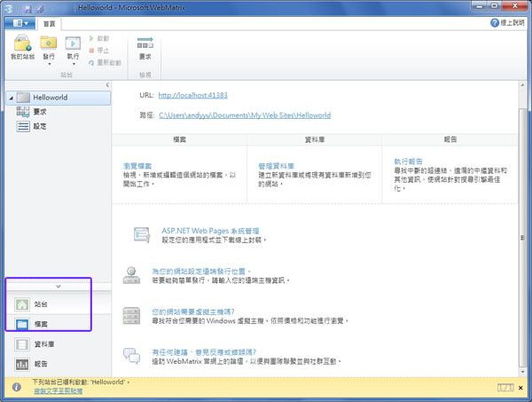This screenshot has height=402, width=532.
Task: Open the ASP.NET Web Pages administration link
Action: pos(210,231)
